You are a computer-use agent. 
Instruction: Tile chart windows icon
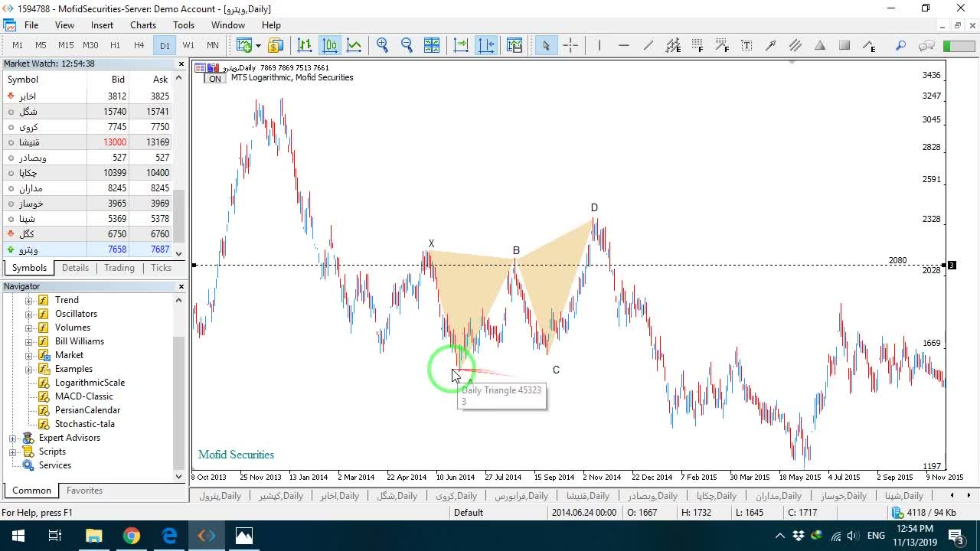point(432,45)
